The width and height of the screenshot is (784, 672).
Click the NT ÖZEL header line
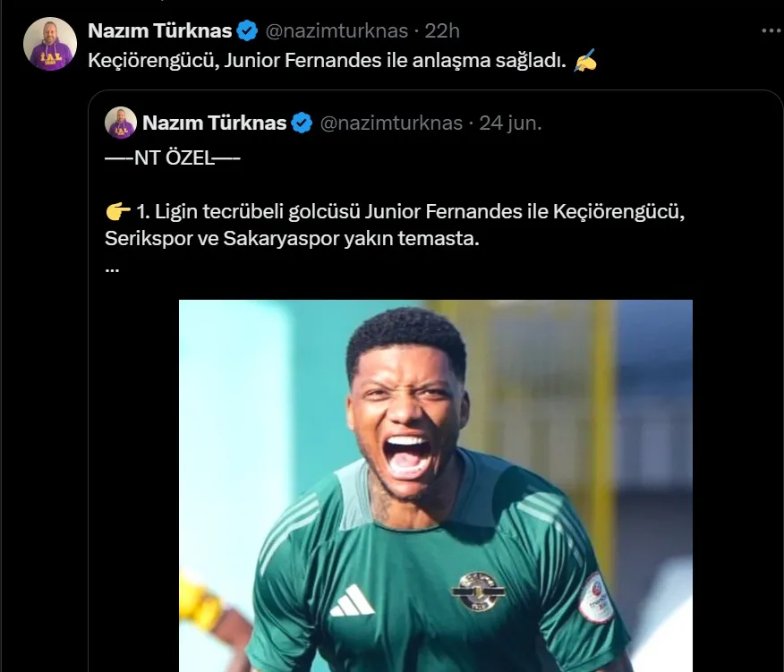(x=173, y=158)
